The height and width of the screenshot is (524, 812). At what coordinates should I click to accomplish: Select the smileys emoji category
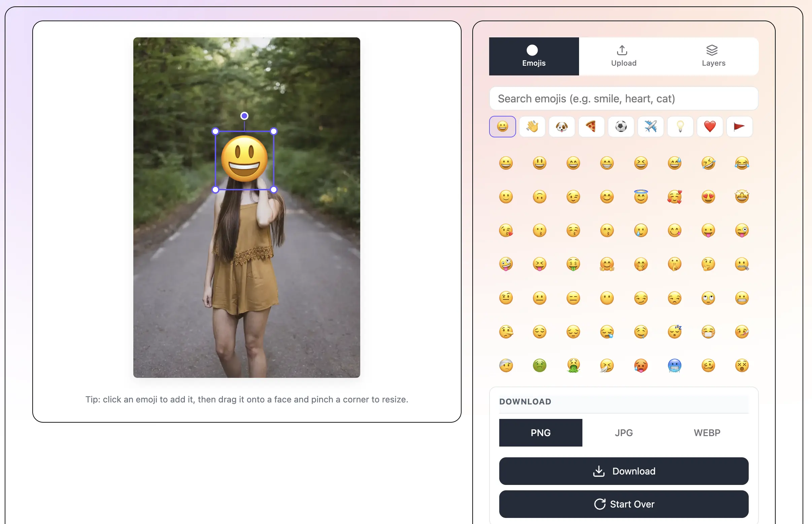pyautogui.click(x=502, y=127)
